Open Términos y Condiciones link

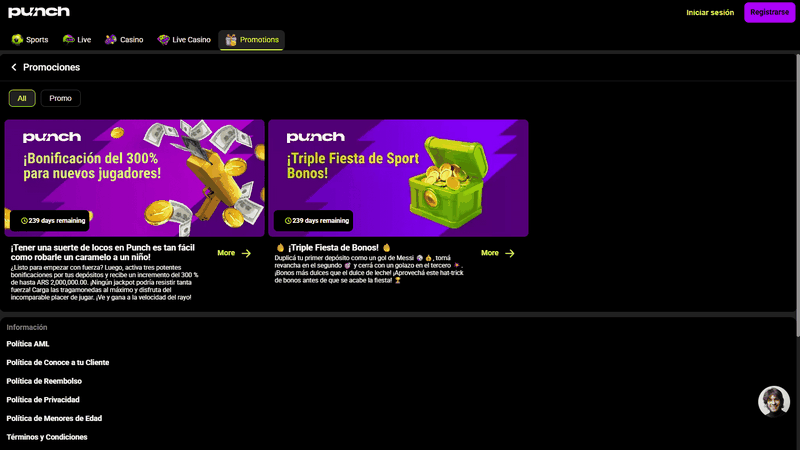[x=47, y=437]
